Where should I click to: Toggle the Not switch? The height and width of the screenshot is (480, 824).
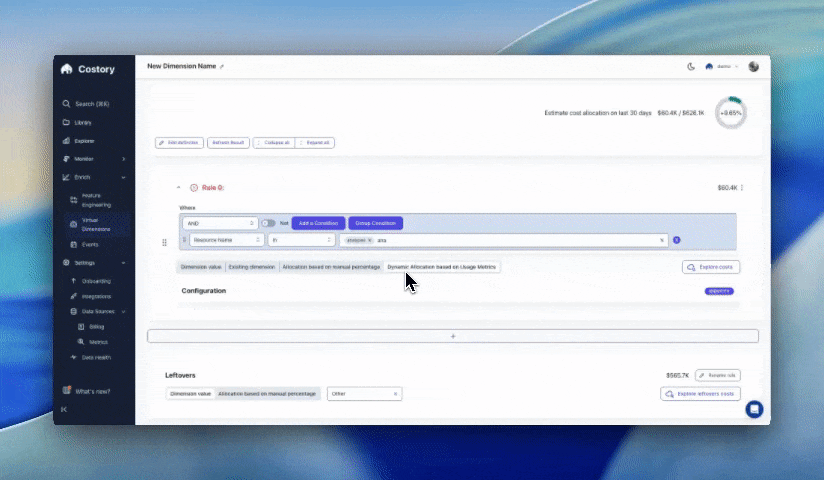point(269,223)
